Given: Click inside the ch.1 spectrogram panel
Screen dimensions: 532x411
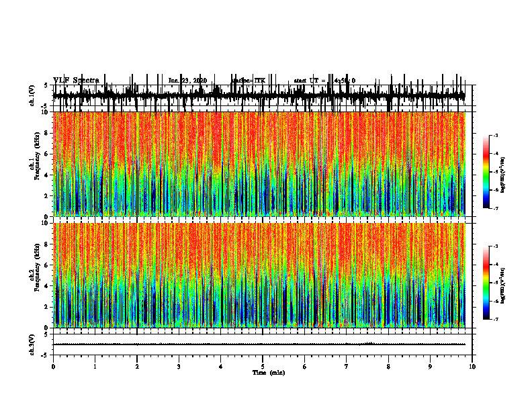Looking at the screenshot, I should tap(259, 164).
